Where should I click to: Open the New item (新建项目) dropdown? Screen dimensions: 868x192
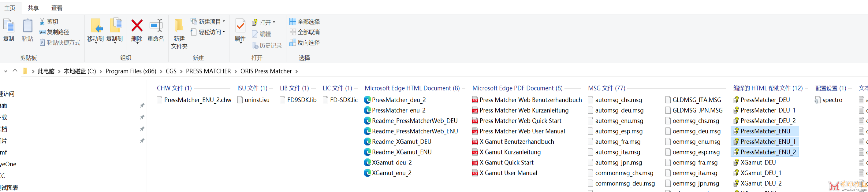click(224, 22)
